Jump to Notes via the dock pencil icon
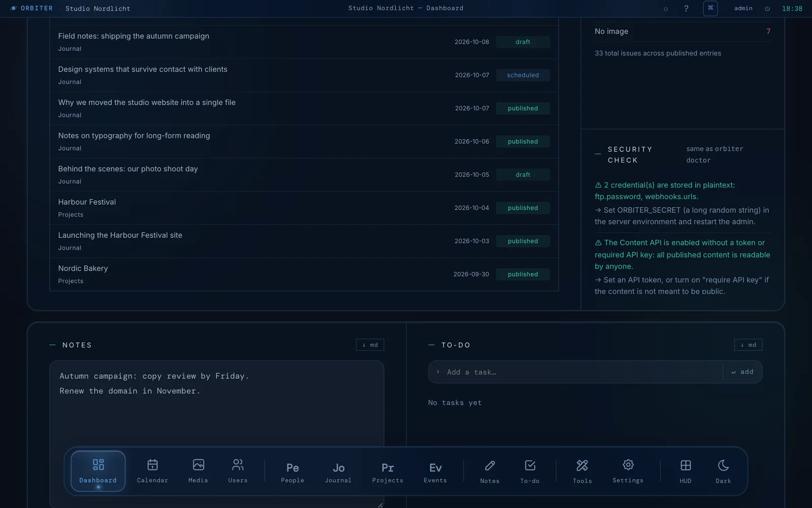 point(490,471)
